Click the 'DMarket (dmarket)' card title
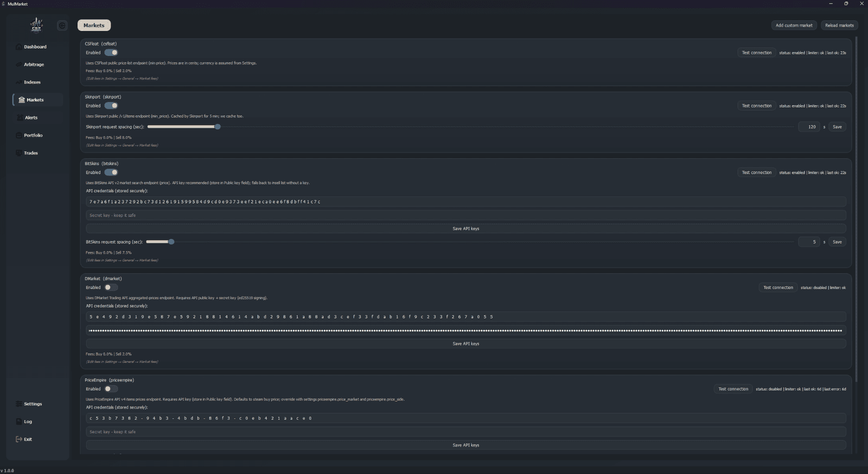868x474 pixels. pos(103,279)
